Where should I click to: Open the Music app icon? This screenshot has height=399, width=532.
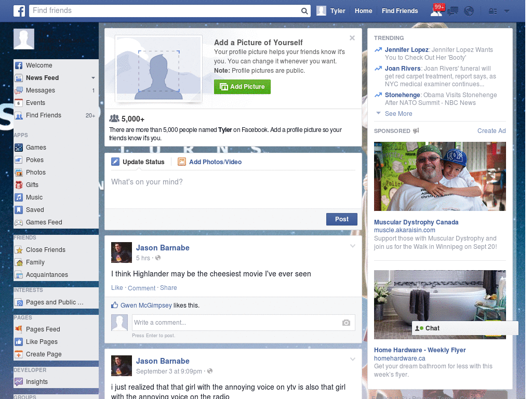point(19,197)
